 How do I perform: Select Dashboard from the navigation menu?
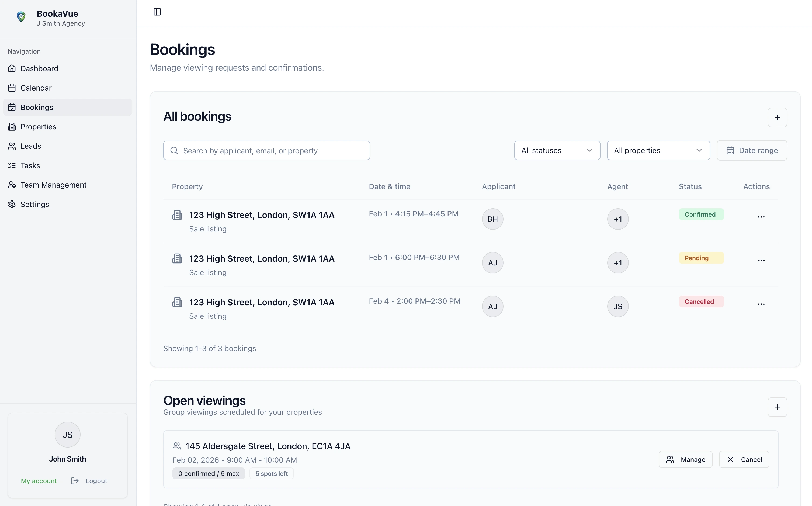coord(40,68)
